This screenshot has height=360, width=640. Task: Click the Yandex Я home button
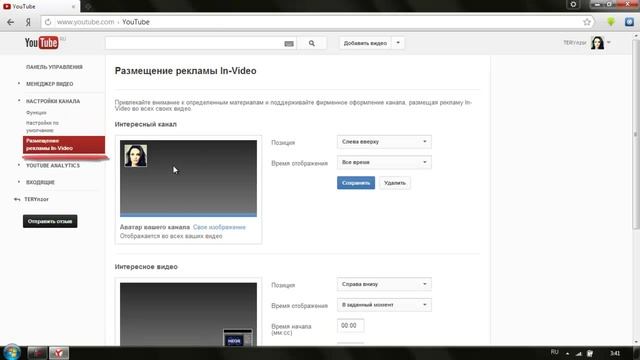point(28,22)
